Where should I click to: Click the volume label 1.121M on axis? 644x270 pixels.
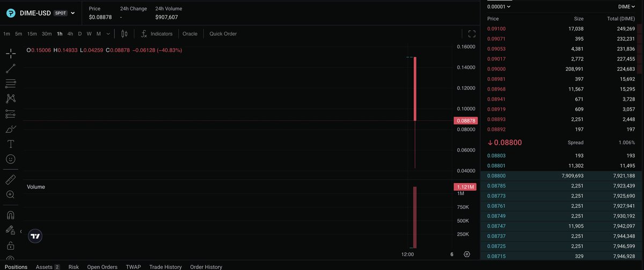[x=465, y=187]
